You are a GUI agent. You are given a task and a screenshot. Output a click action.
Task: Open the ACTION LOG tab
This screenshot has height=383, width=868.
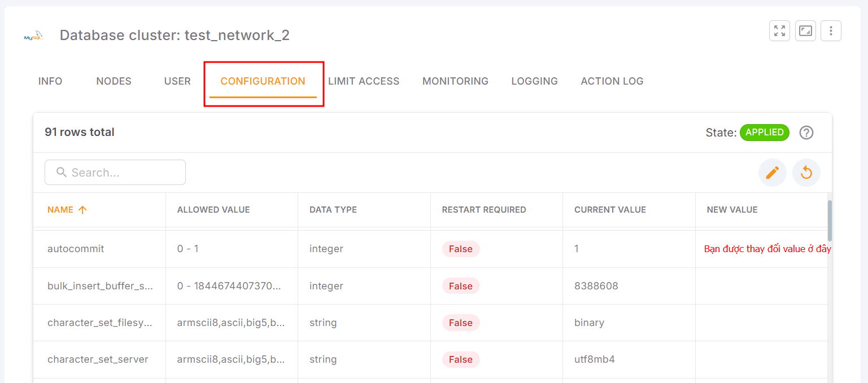pyautogui.click(x=612, y=81)
